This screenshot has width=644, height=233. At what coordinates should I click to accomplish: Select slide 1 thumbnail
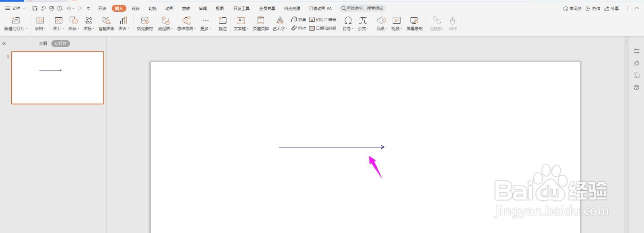click(x=58, y=78)
